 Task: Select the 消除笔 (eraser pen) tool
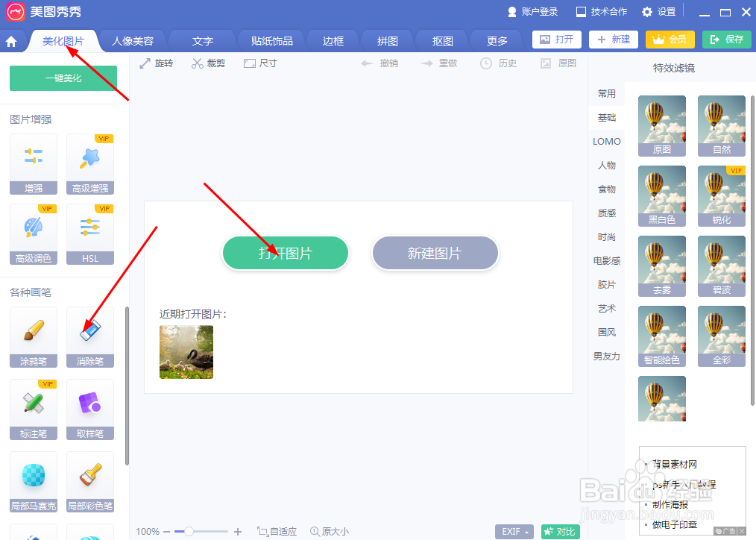click(x=89, y=337)
